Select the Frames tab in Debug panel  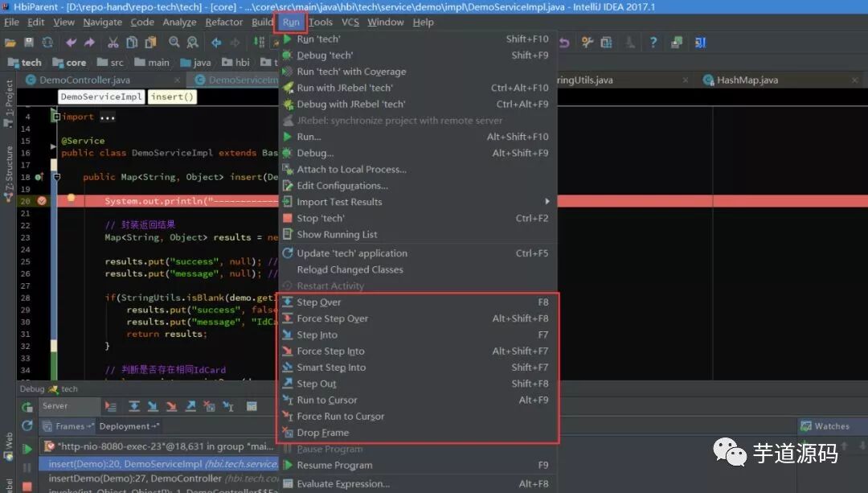[69, 426]
